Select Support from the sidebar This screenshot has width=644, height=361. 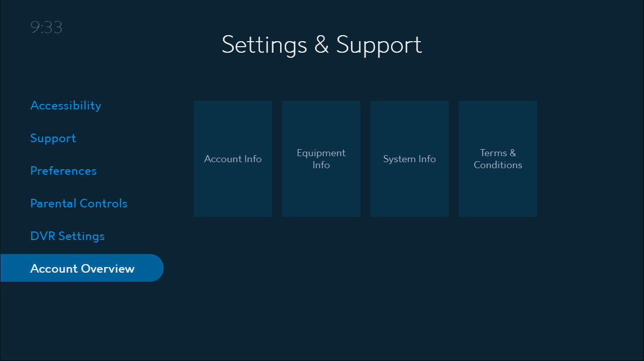click(x=53, y=138)
